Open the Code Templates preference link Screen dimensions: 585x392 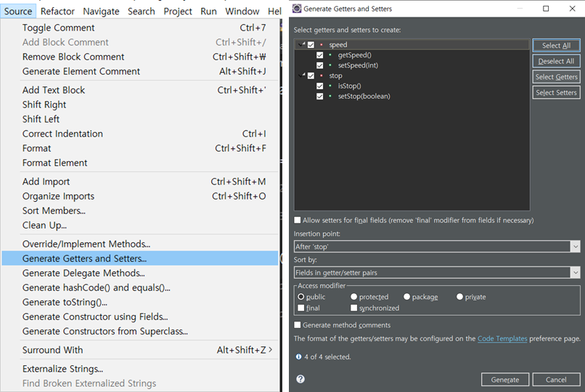click(x=502, y=339)
